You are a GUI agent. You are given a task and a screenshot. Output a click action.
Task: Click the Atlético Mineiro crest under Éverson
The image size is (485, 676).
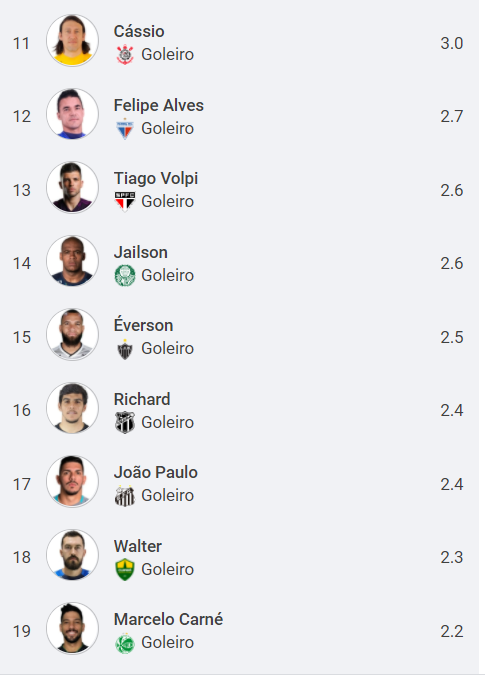point(125,349)
